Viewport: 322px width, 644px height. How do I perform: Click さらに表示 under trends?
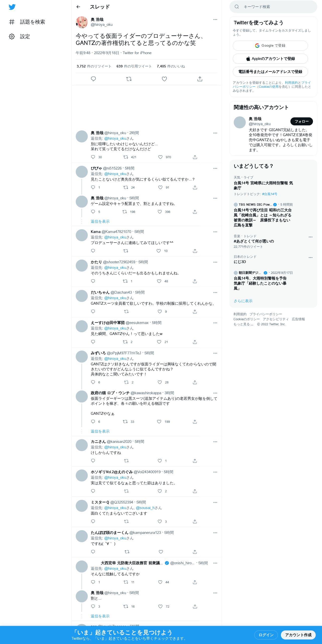point(243,301)
